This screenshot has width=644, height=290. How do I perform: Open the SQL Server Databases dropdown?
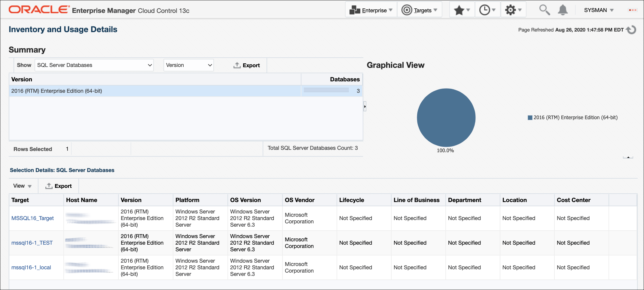[x=94, y=65]
